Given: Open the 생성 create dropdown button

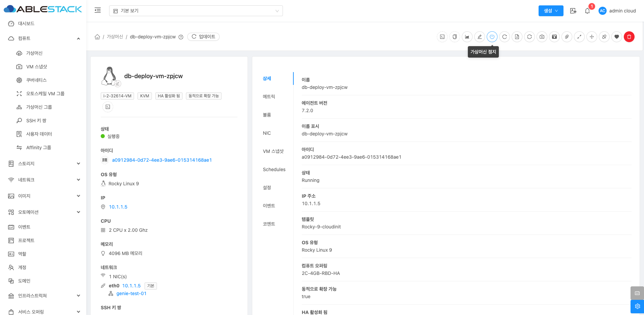Looking at the screenshot, I should 551,11.
